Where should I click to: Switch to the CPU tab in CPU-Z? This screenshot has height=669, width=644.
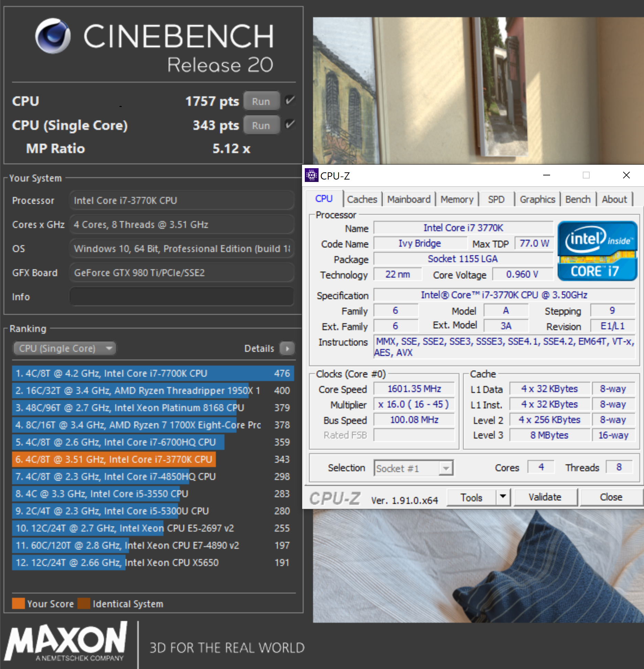tap(324, 199)
